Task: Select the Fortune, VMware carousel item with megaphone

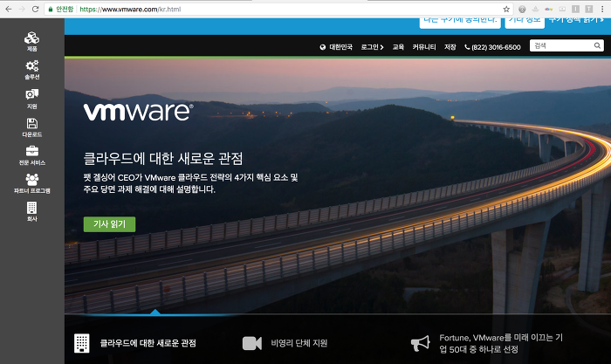Action: pos(487,343)
